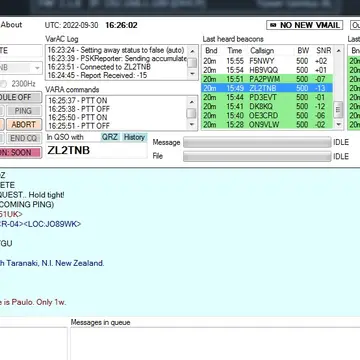Click the 'Taranaki, N.I. New Zealand' chat line
Viewport: 360px width, 360px height.
coord(52,263)
